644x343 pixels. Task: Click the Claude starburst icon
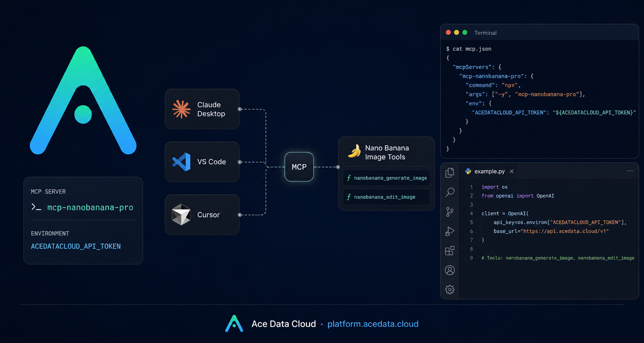(181, 109)
